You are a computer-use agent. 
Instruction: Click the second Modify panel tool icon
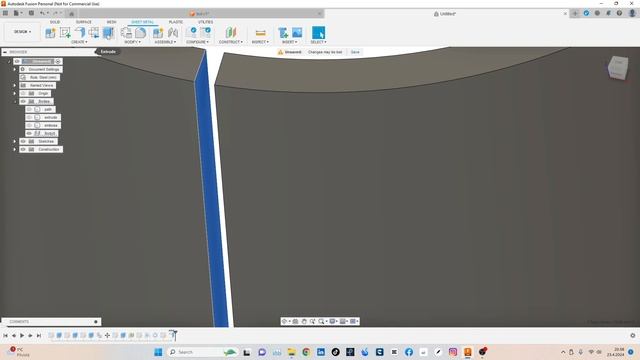[x=140, y=33]
